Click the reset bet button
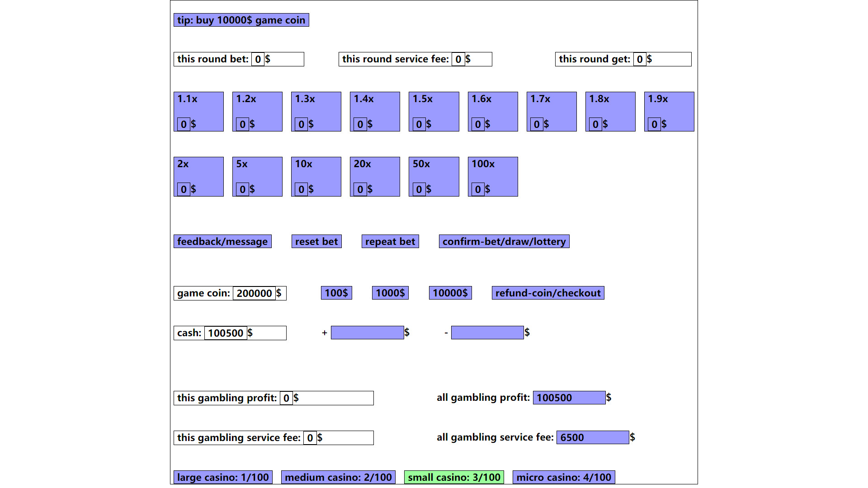This screenshot has width=868, height=488. point(316,241)
